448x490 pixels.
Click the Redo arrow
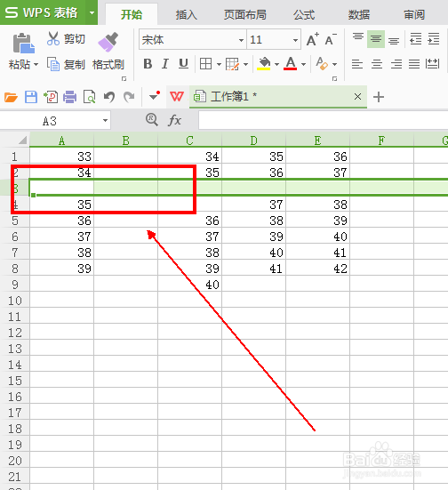coord(129,97)
